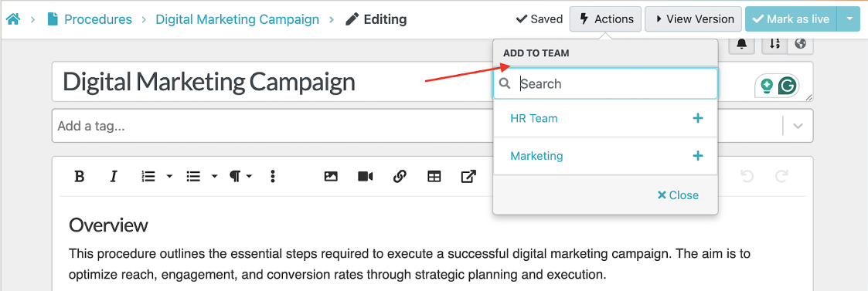Add HR Team using its plus icon
The image size is (868, 291).
(698, 118)
